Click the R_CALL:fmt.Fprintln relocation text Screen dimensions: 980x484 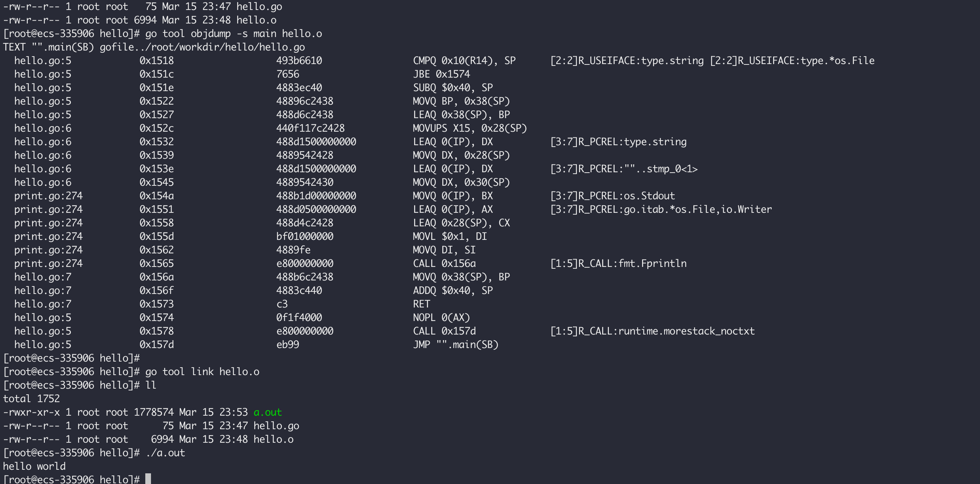pos(618,263)
